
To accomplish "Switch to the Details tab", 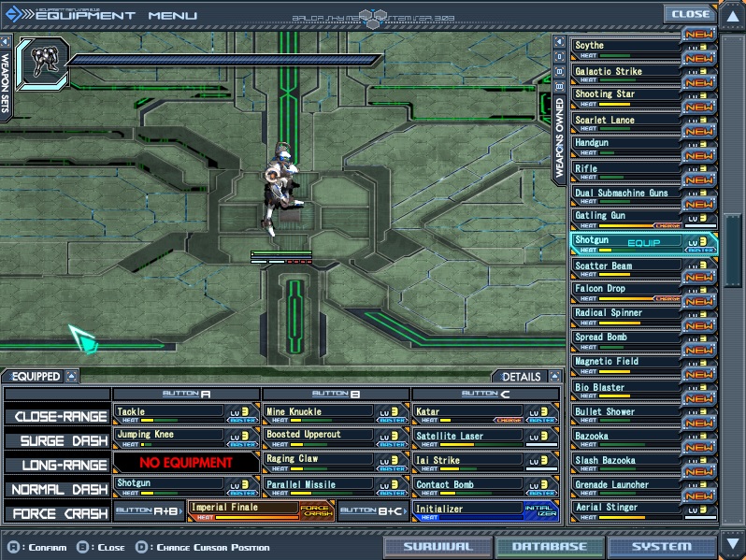I will point(522,377).
